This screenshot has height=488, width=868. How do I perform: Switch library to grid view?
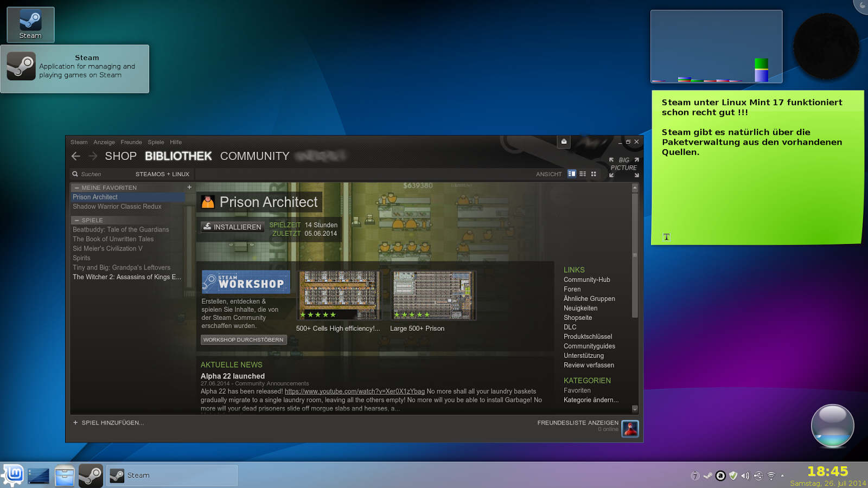pos(593,174)
